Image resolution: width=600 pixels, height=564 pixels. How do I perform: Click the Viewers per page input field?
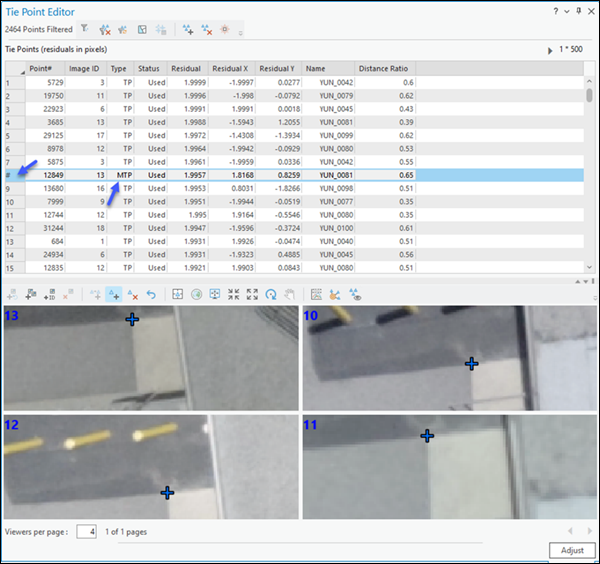tap(86, 531)
